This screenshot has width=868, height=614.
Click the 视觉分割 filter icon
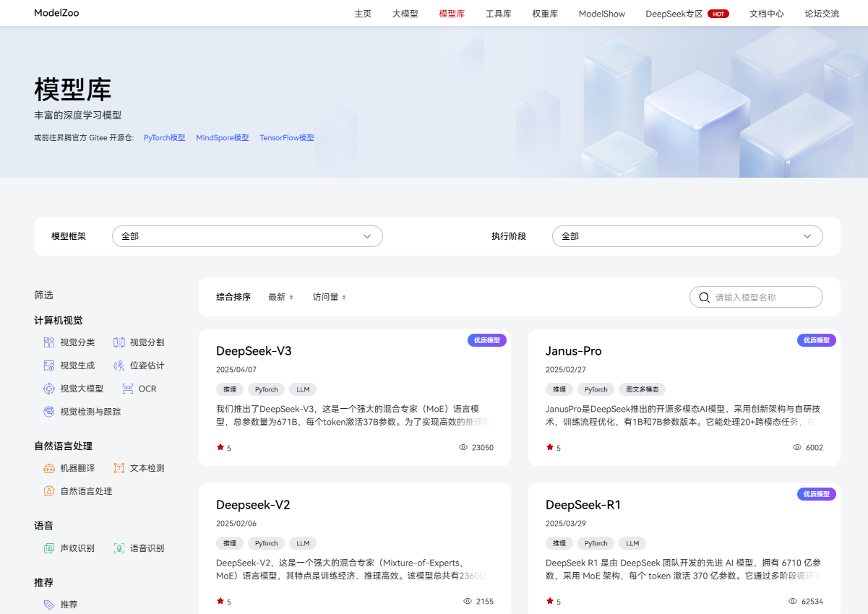point(119,342)
